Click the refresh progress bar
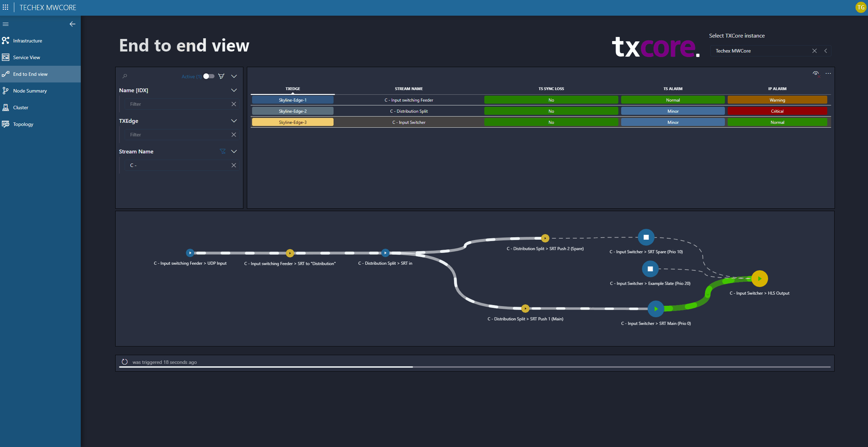This screenshot has height=447, width=868. (x=475, y=367)
